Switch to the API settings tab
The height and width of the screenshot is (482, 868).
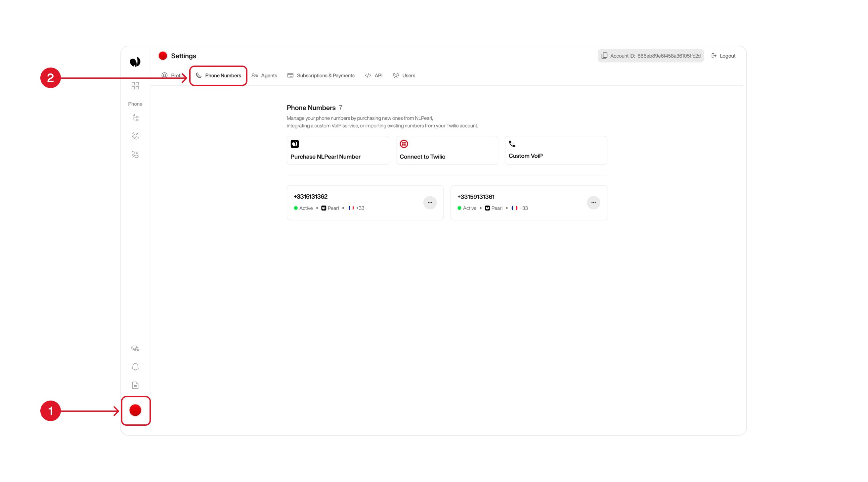pos(374,75)
